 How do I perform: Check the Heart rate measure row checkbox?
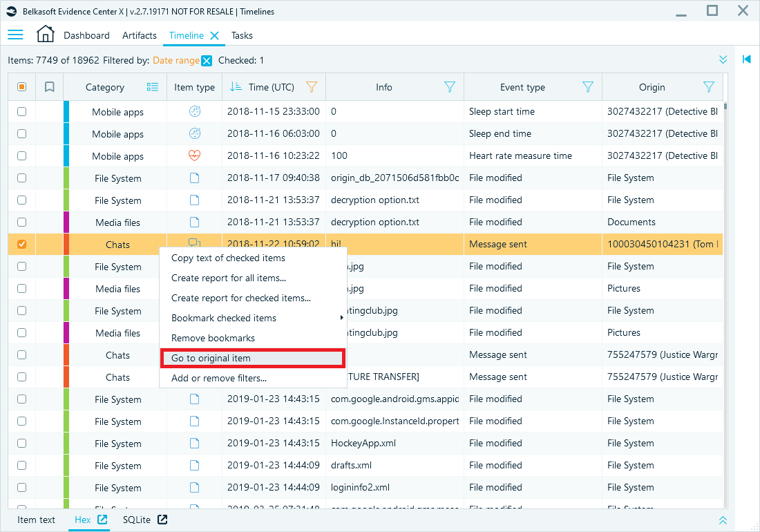click(22, 156)
